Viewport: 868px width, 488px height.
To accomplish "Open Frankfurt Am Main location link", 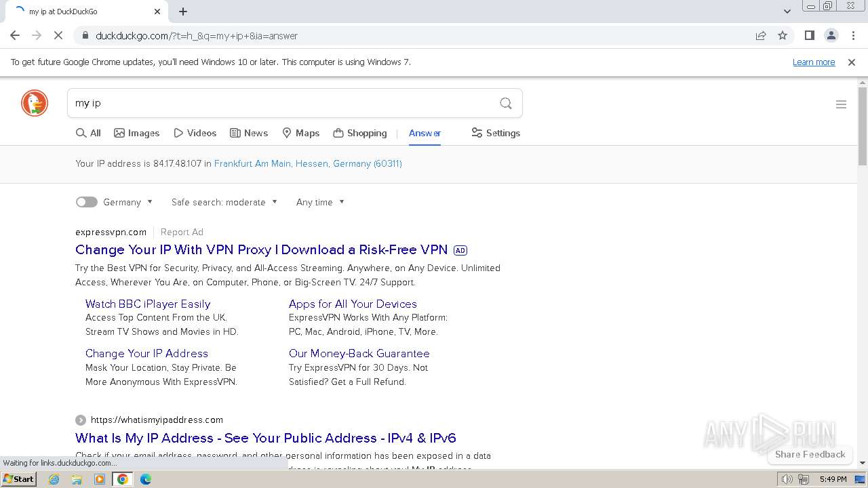I will [308, 163].
